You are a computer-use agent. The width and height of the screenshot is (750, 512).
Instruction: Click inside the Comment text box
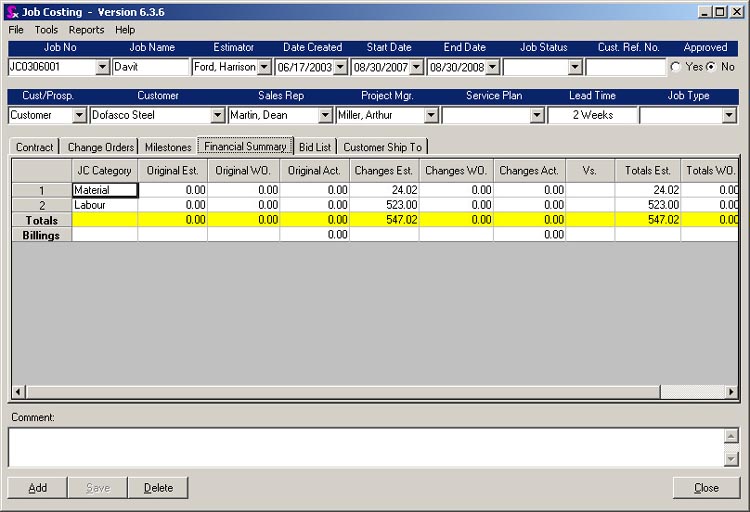click(365, 446)
